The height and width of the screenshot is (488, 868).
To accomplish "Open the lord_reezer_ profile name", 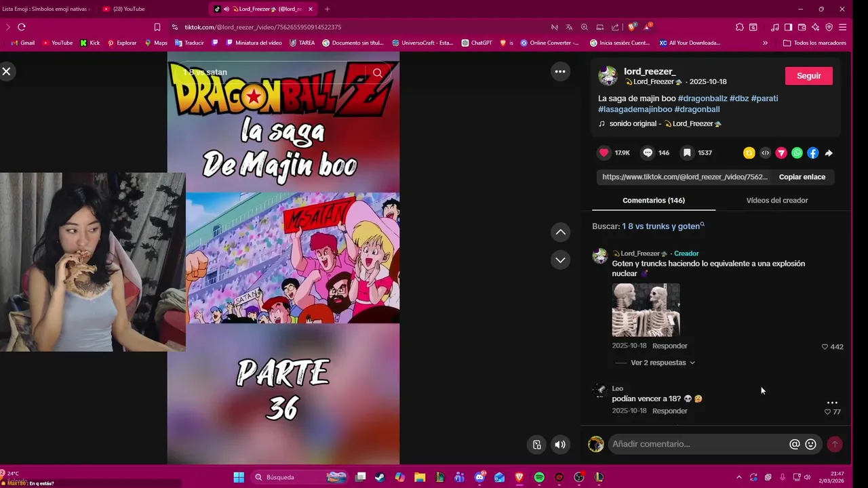I will point(650,71).
